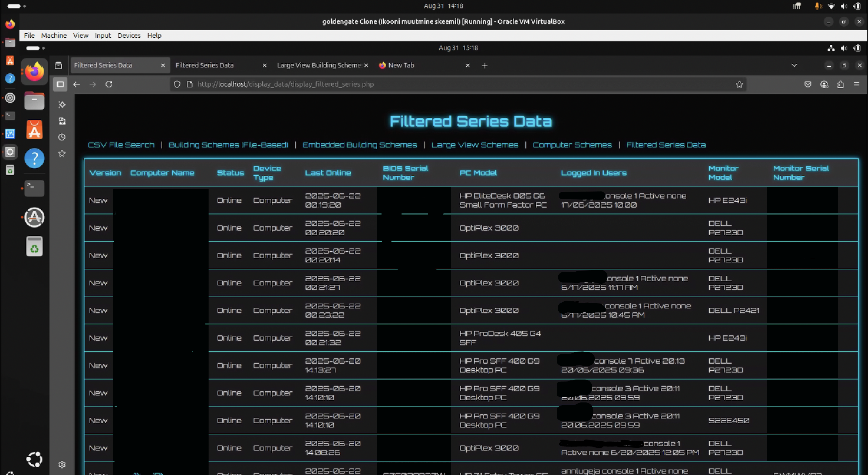Click the Logged In Users column header
Screen dimensions: 868x475
pyautogui.click(x=594, y=173)
